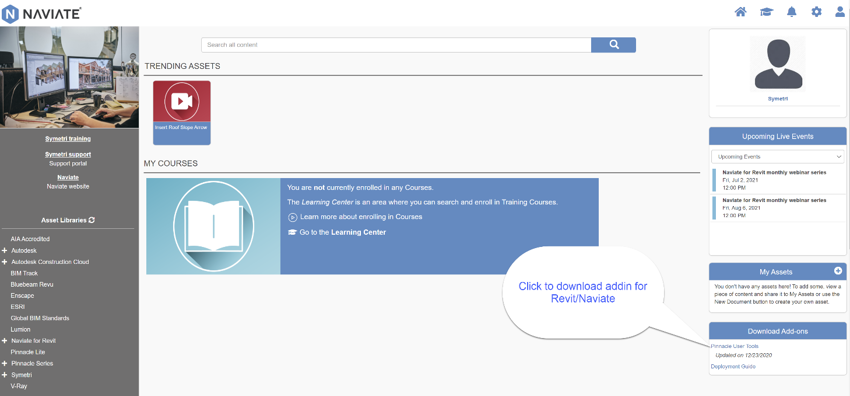Screen dimensions: 850x396
Task: Click the Naviate logo
Action: tap(42, 14)
